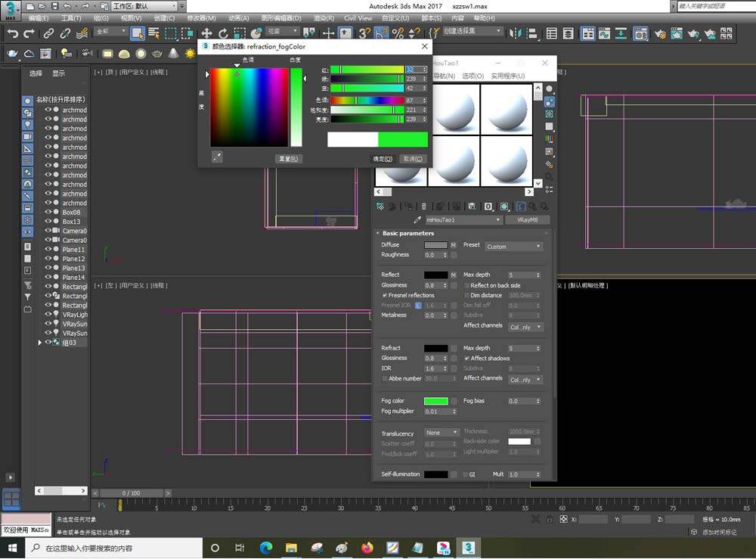Hide the Box08 object with eye icon

tap(48, 213)
